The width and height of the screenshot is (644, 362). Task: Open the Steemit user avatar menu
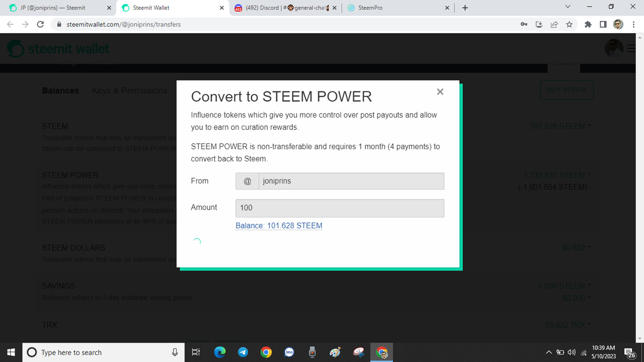pos(614,49)
